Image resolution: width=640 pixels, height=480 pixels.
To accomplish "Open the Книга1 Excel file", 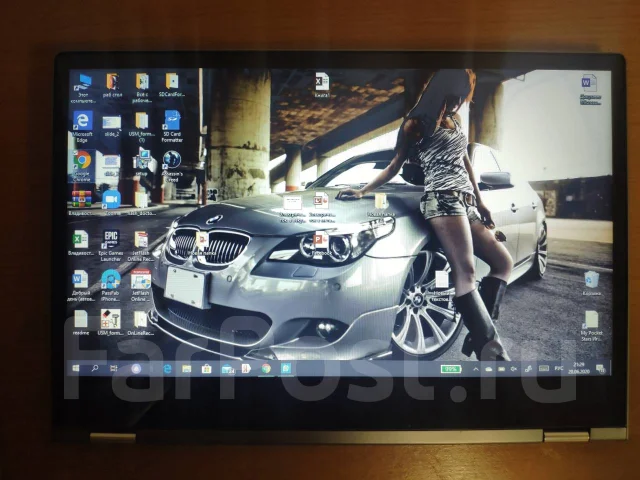I will point(322,84).
